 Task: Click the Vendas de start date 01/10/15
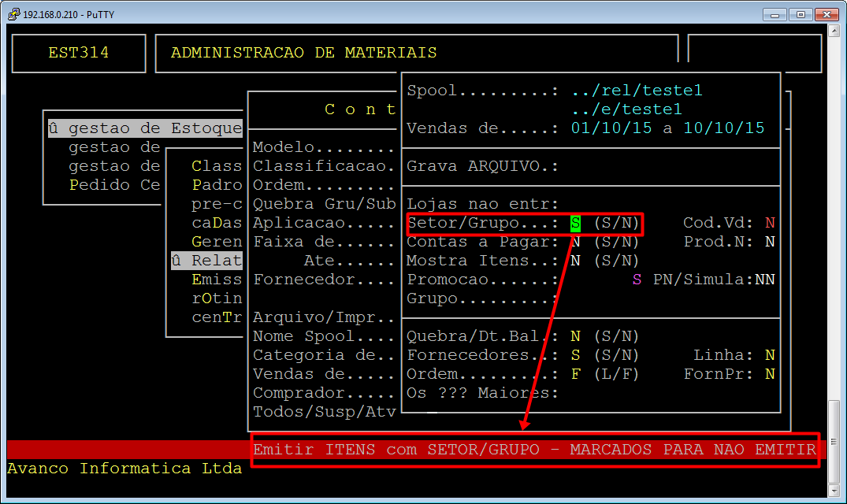(611, 128)
